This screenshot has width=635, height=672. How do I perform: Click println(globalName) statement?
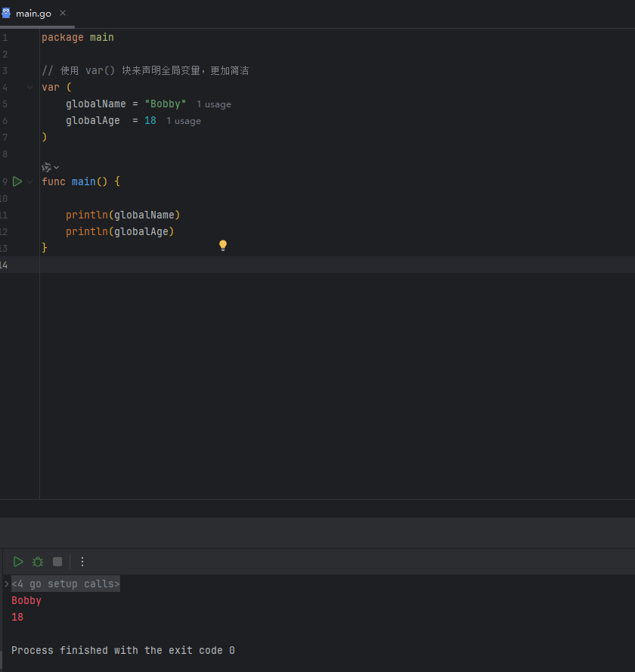122,215
